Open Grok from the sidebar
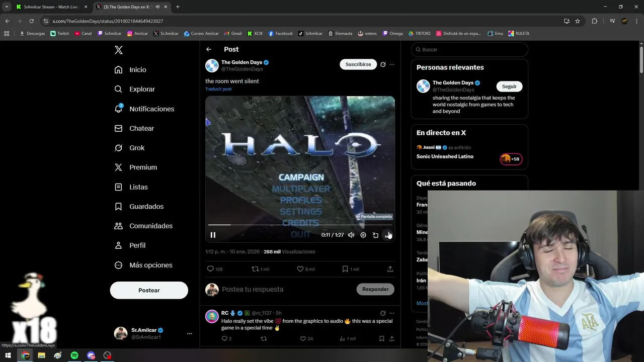The width and height of the screenshot is (644, 362). point(129,148)
